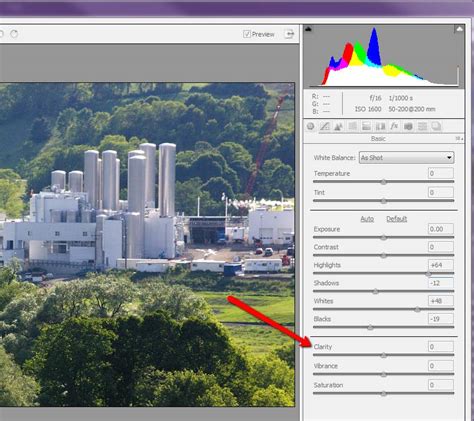Click the Tint slider handle
The width and height of the screenshot is (474, 421).
point(384,201)
